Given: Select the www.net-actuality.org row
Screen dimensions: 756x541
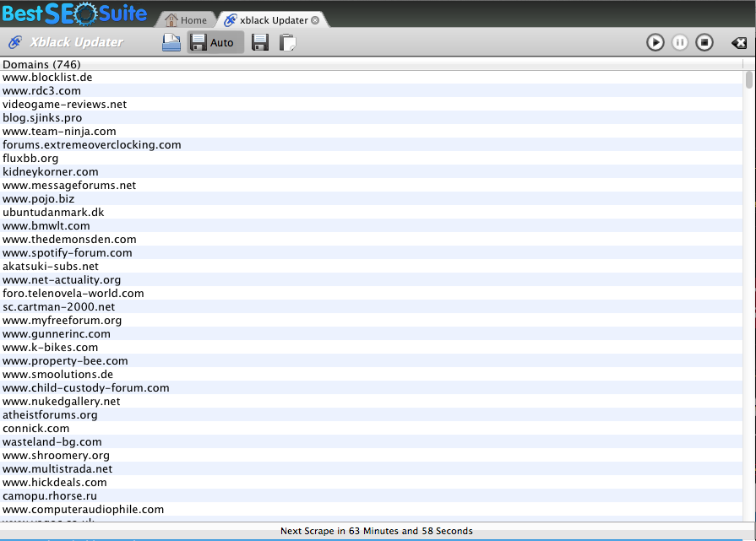Looking at the screenshot, I should [372, 279].
